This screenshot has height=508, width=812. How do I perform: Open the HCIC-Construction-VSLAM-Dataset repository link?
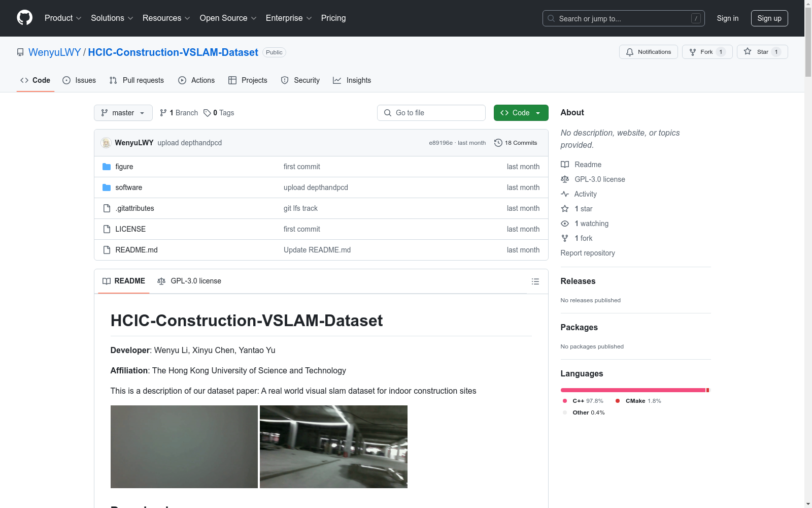coord(173,52)
